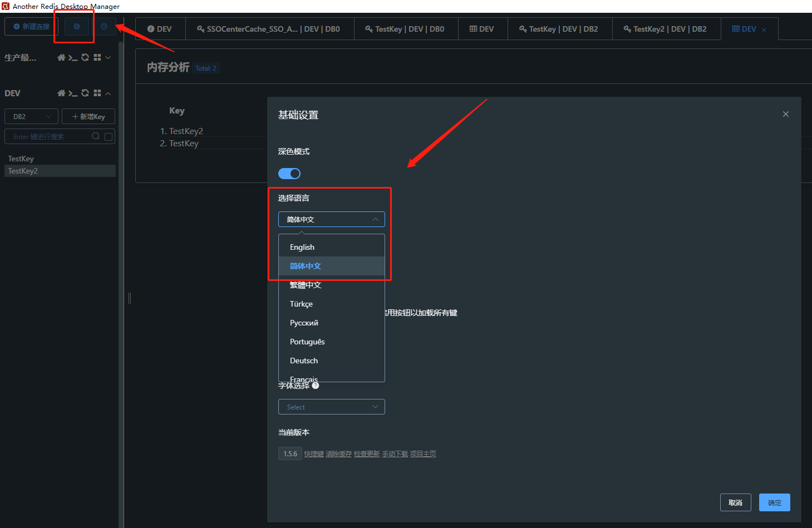The width and height of the screenshot is (812, 528).
Task: Select TestKey2 in the sidebar key list
Action: tap(60, 171)
